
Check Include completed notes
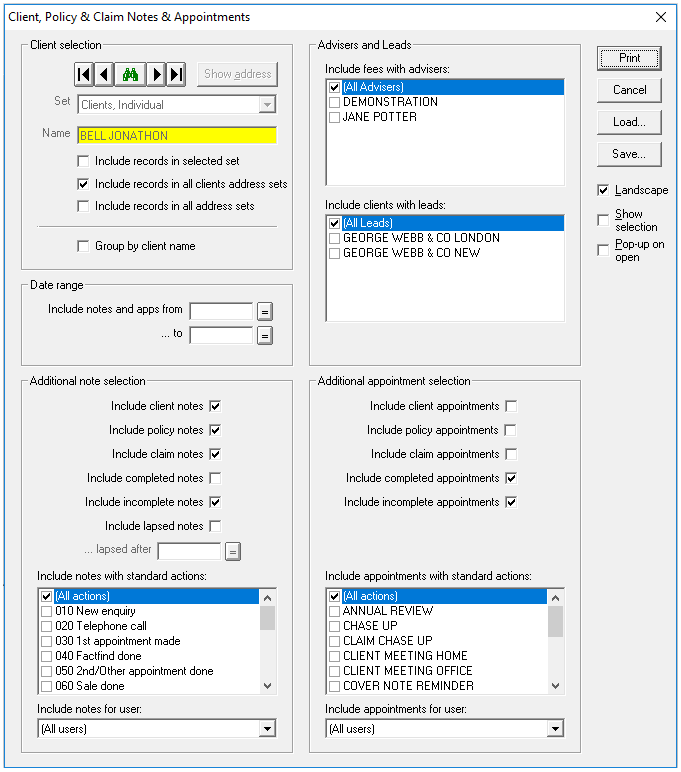(x=215, y=478)
